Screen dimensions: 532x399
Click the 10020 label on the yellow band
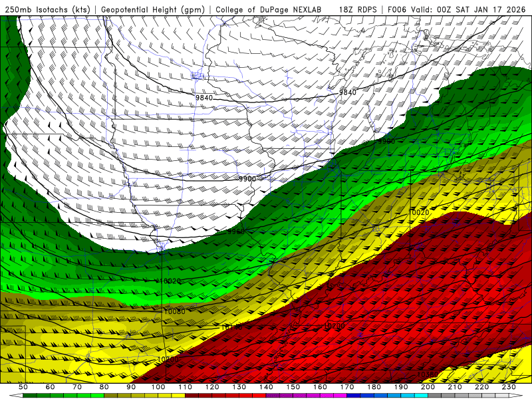pos(420,212)
